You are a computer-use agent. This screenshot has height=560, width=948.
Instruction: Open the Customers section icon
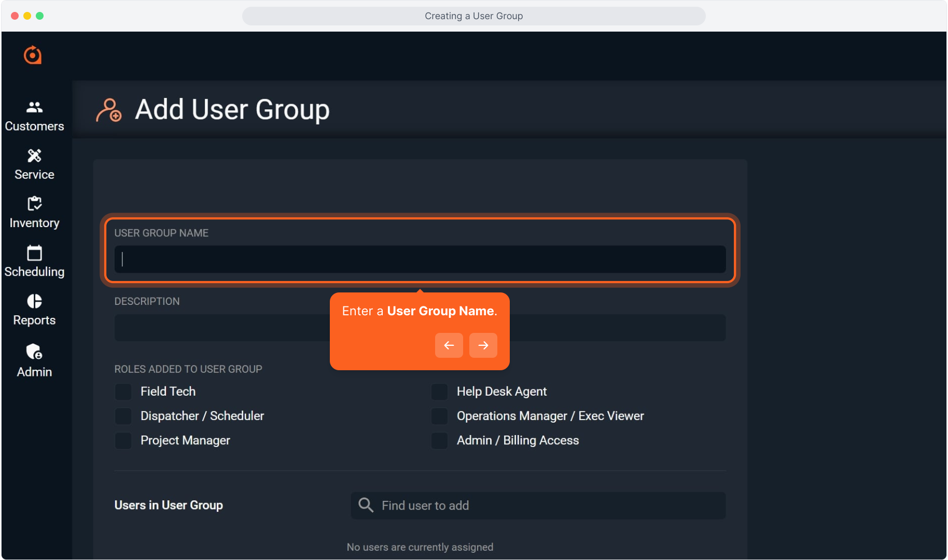[x=34, y=107]
